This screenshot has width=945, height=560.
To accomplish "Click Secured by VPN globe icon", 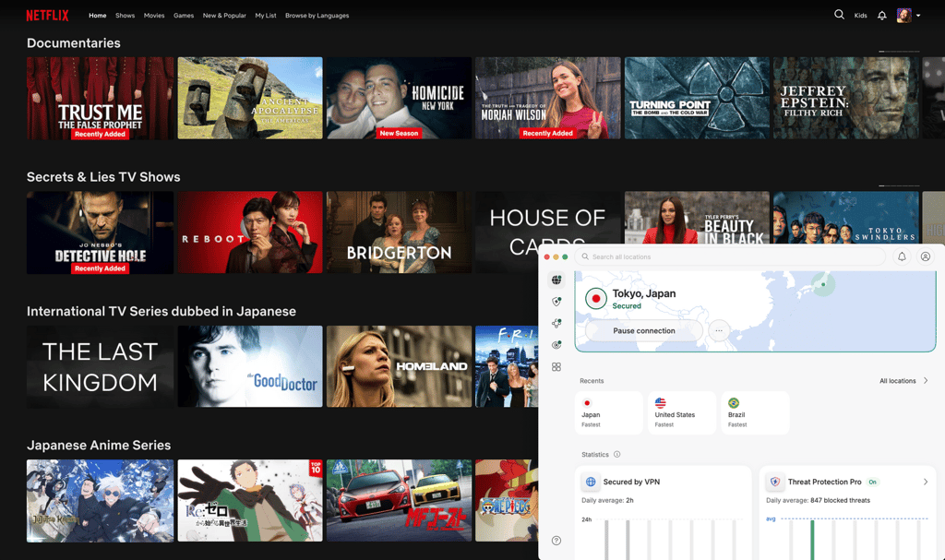I will point(591,482).
